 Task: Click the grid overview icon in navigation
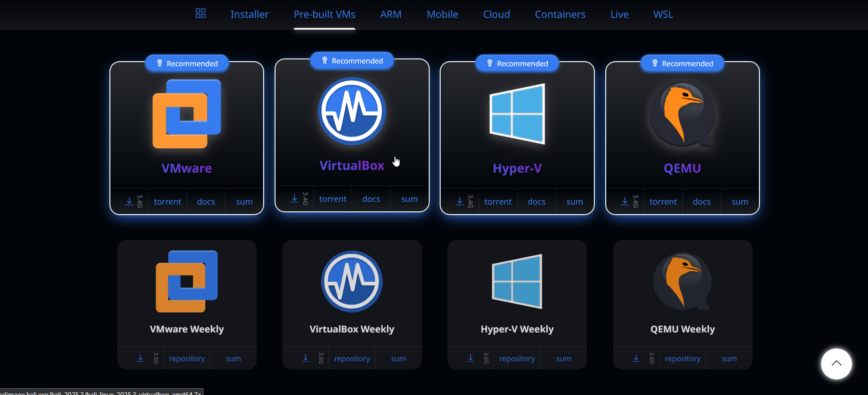click(x=201, y=13)
